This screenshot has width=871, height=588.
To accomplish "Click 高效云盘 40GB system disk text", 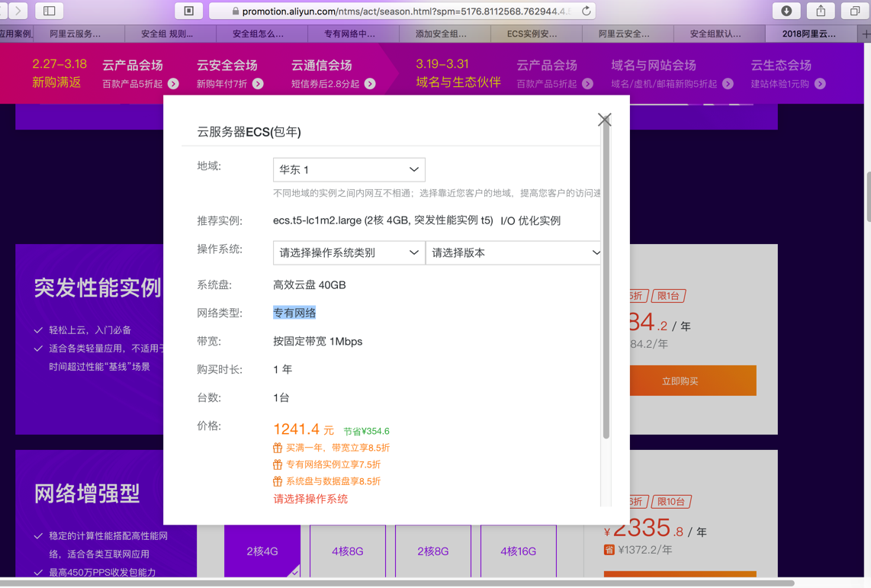I will 310,285.
